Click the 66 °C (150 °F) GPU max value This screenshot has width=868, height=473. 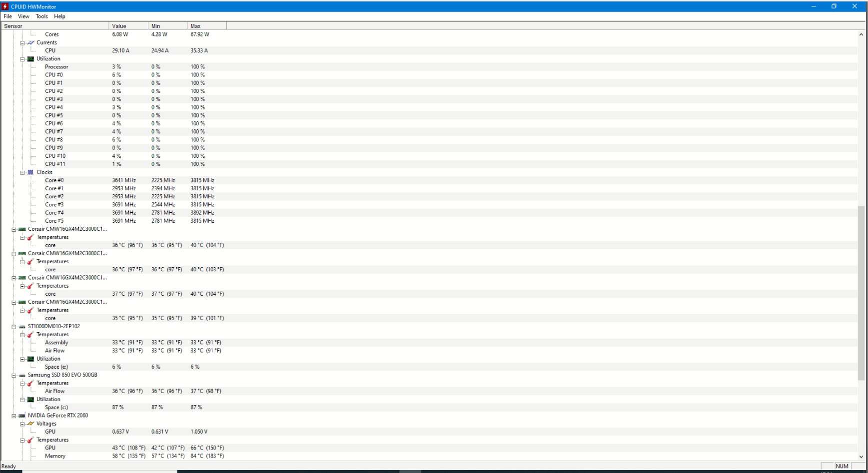(x=207, y=448)
